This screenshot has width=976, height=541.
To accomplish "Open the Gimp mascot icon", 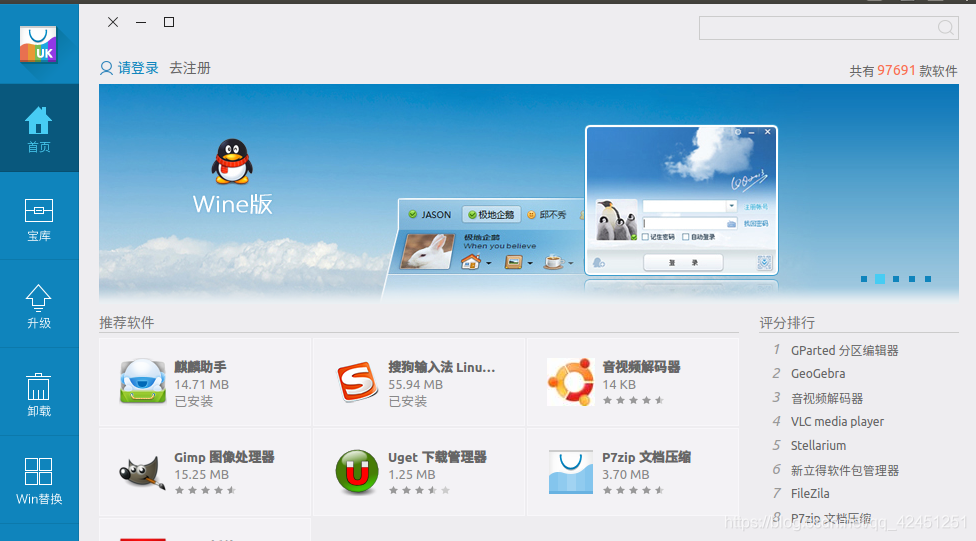I will (143, 472).
